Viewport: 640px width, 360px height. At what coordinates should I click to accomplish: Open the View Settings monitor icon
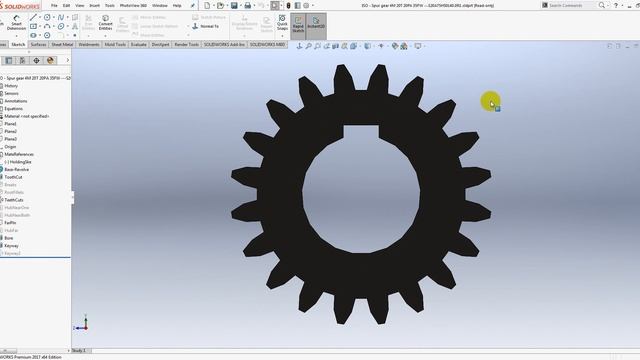click(418, 46)
